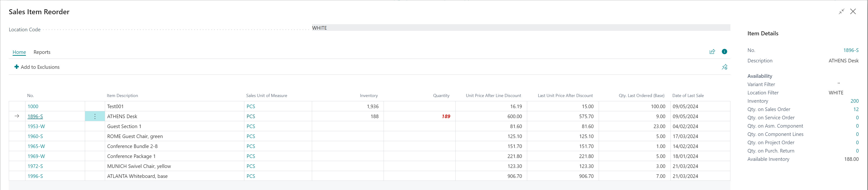Select the row arrow indicator for 1896-S
The width and height of the screenshot is (868, 190).
(17, 116)
